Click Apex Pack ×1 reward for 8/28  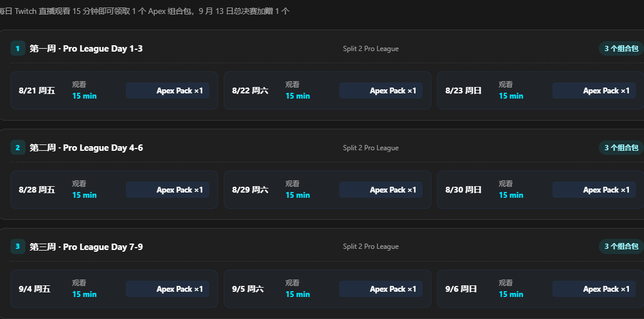pos(168,190)
